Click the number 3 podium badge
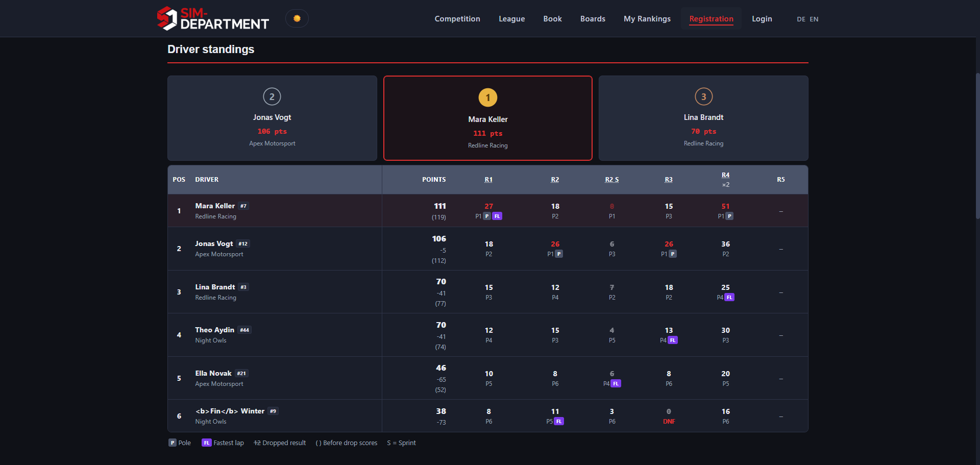 [703, 96]
